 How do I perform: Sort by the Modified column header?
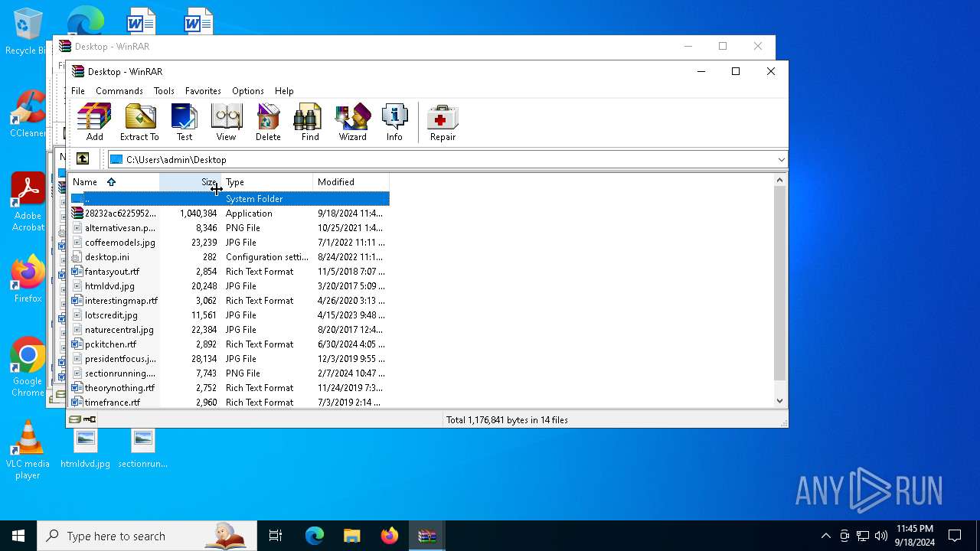351,182
